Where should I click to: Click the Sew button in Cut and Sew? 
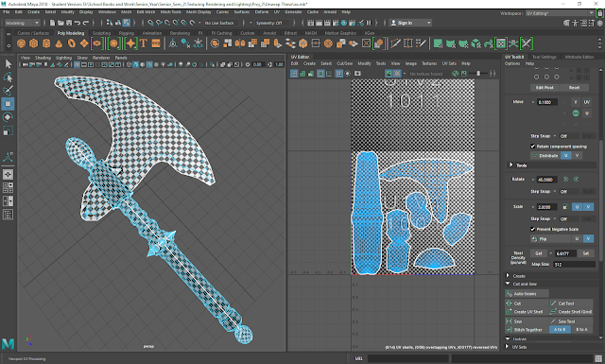coord(527,321)
